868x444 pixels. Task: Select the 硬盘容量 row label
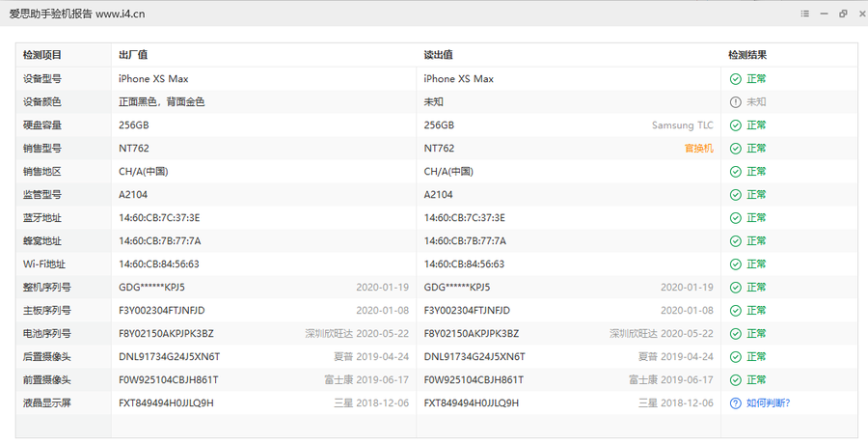tap(42, 125)
